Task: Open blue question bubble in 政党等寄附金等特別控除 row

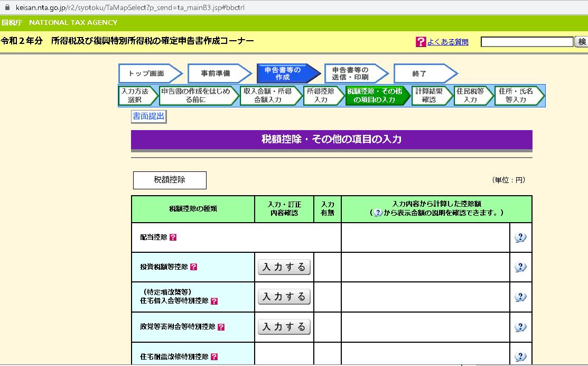Action: pos(520,327)
